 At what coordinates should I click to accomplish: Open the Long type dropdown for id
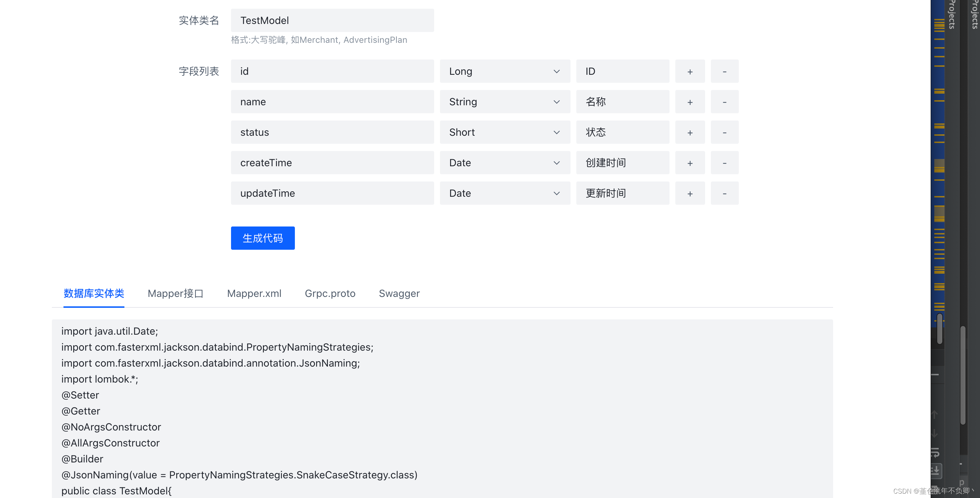click(505, 71)
